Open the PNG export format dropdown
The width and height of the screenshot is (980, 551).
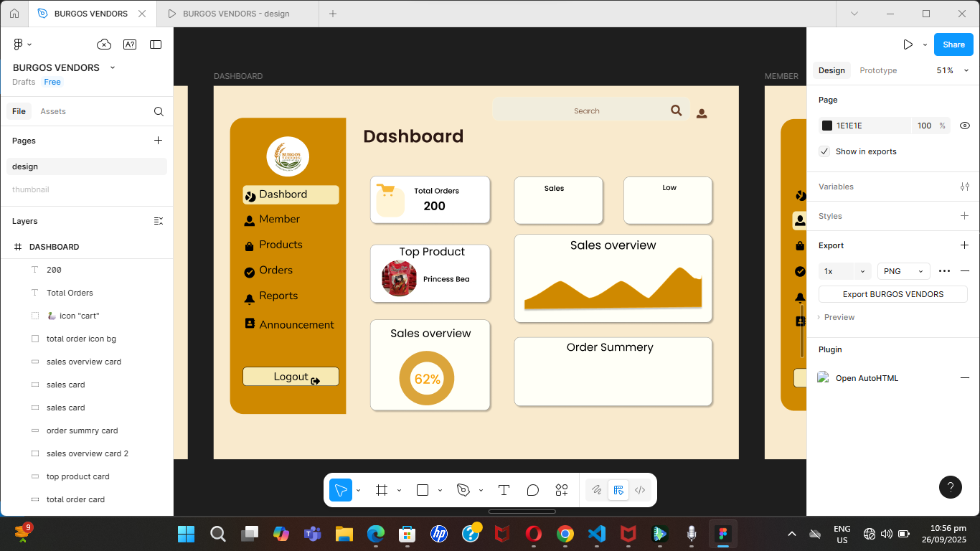click(x=903, y=271)
